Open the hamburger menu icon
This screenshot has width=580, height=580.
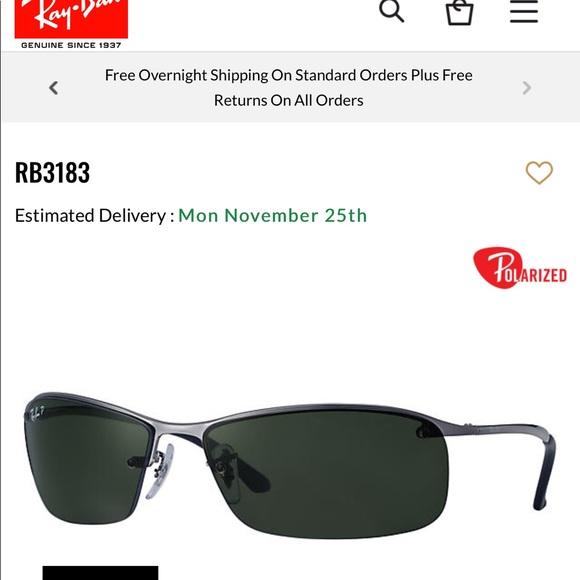click(x=524, y=11)
